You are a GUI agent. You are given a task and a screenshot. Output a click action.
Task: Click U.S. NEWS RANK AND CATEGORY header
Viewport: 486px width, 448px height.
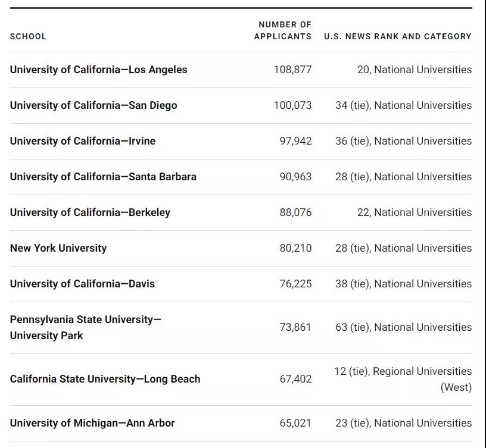[x=398, y=36]
